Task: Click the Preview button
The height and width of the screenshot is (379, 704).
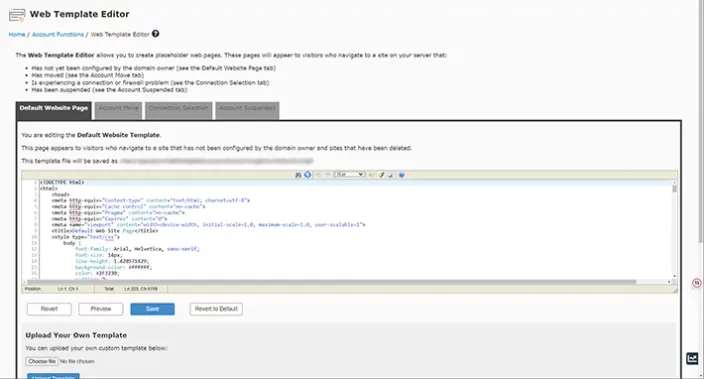Action: point(101,309)
